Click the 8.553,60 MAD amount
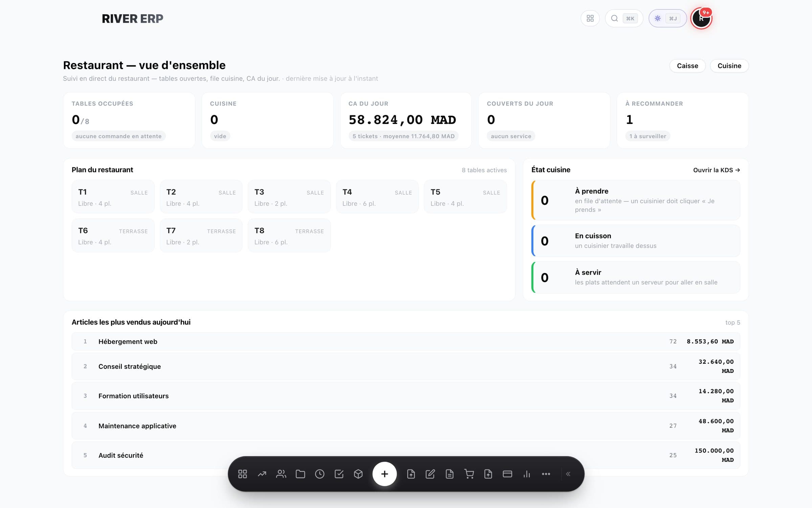 (x=710, y=341)
